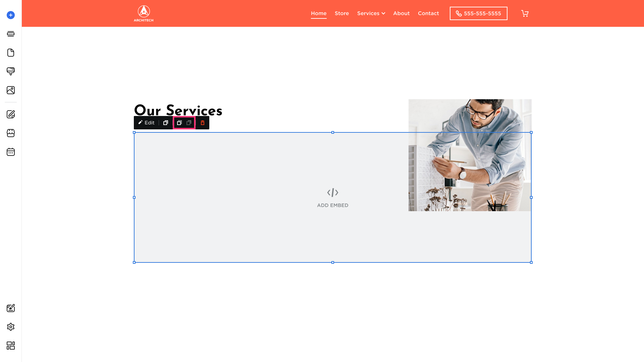Click the blue add element plus button
Viewport: 644px width, 362px height.
pyautogui.click(x=11, y=15)
